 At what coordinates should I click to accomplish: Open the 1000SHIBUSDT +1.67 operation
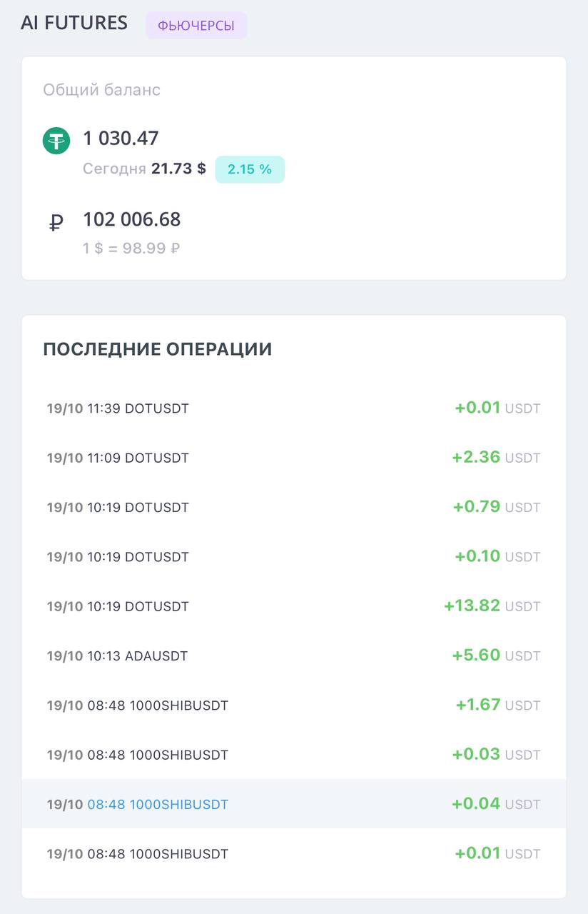(294, 705)
